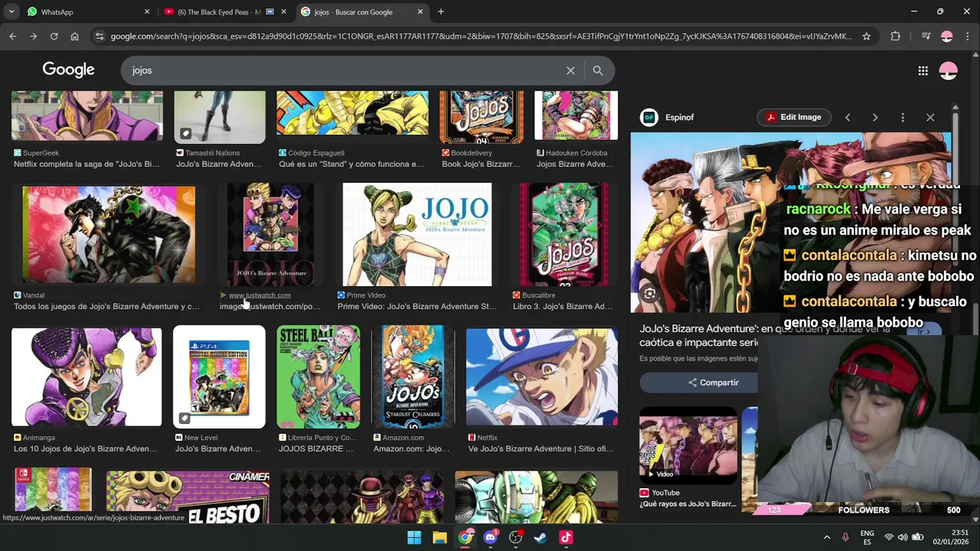Open the Windows Start menu
This screenshot has height=551, width=980.
point(414,537)
